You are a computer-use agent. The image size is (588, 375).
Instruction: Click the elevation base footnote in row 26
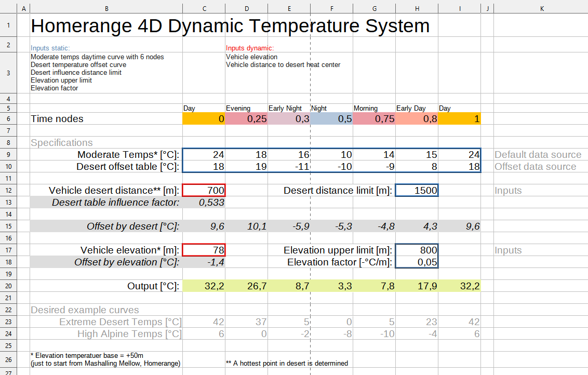[x=105, y=359]
